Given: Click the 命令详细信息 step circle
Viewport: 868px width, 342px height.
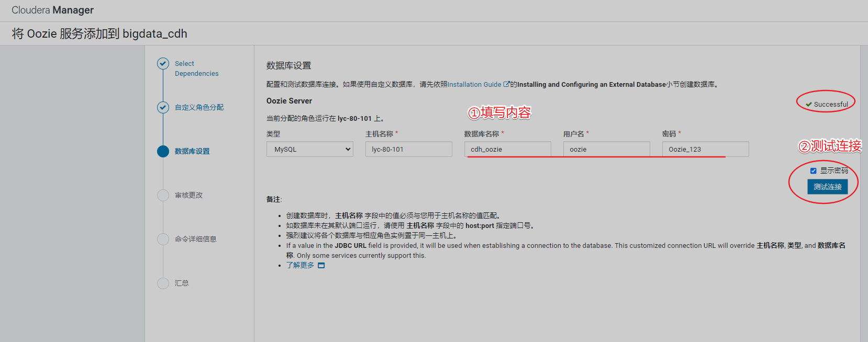Looking at the screenshot, I should tap(163, 239).
